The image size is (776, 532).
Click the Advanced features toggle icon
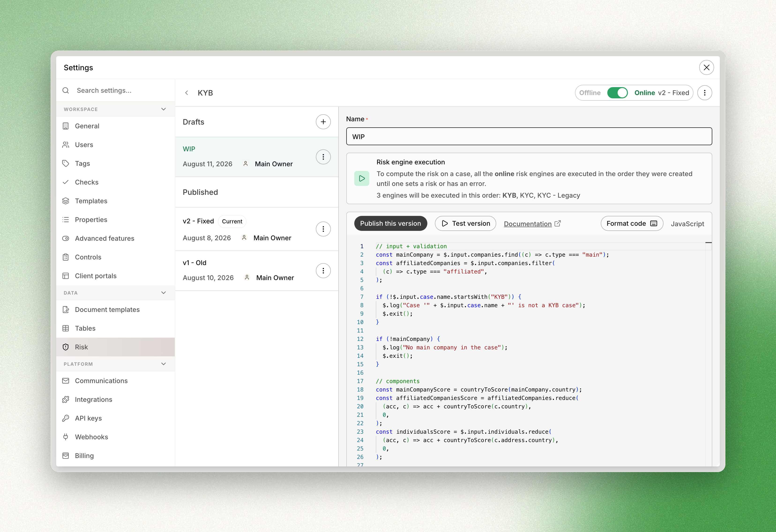66,238
